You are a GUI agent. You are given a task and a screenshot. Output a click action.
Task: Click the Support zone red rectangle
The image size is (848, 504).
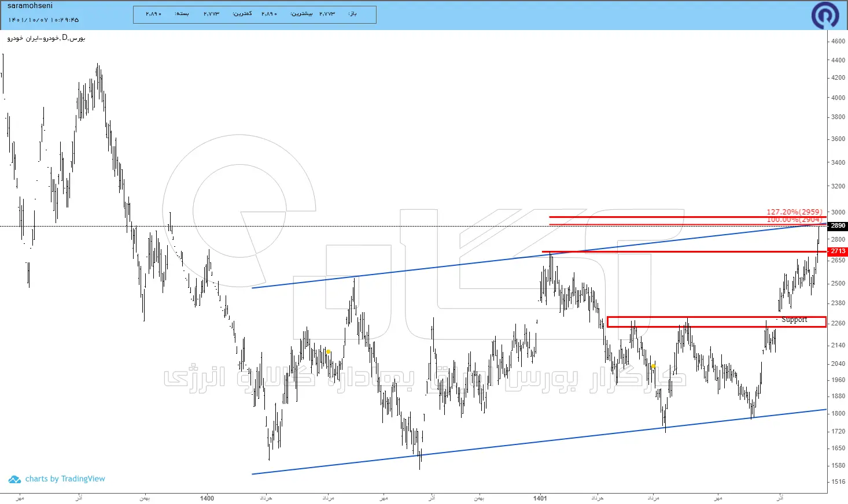click(716, 322)
